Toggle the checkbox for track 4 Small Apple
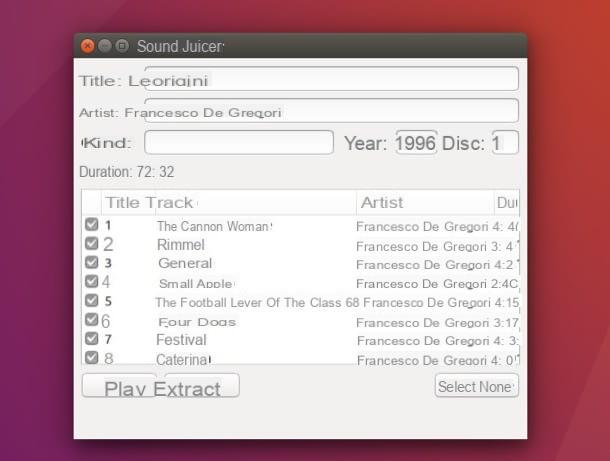 tap(91, 281)
